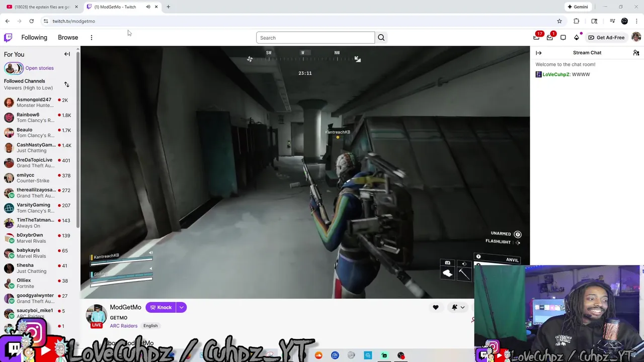
Task: Toggle the heart follow button for ModGetMo
Action: tap(436, 307)
